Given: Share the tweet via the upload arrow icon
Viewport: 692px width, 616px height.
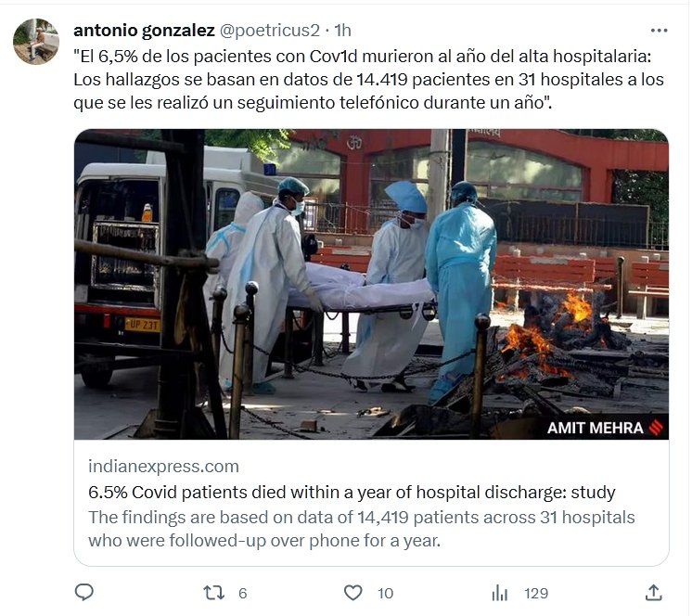Looking at the screenshot, I should 653,592.
